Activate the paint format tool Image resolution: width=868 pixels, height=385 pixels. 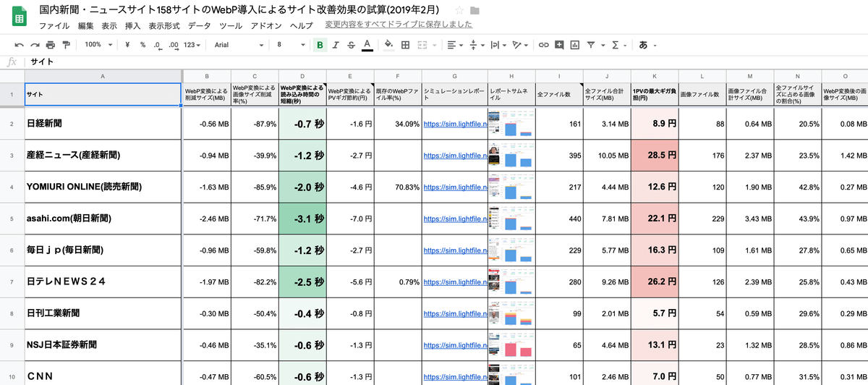(66, 45)
